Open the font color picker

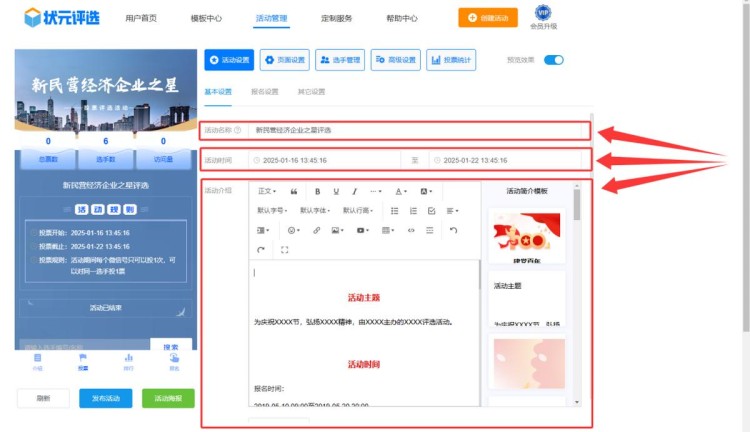click(x=400, y=191)
